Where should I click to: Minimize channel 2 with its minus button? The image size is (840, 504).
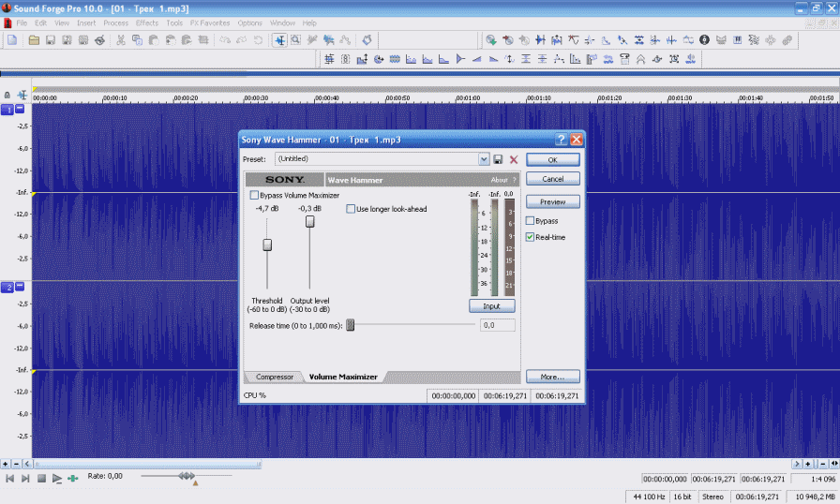(20, 287)
